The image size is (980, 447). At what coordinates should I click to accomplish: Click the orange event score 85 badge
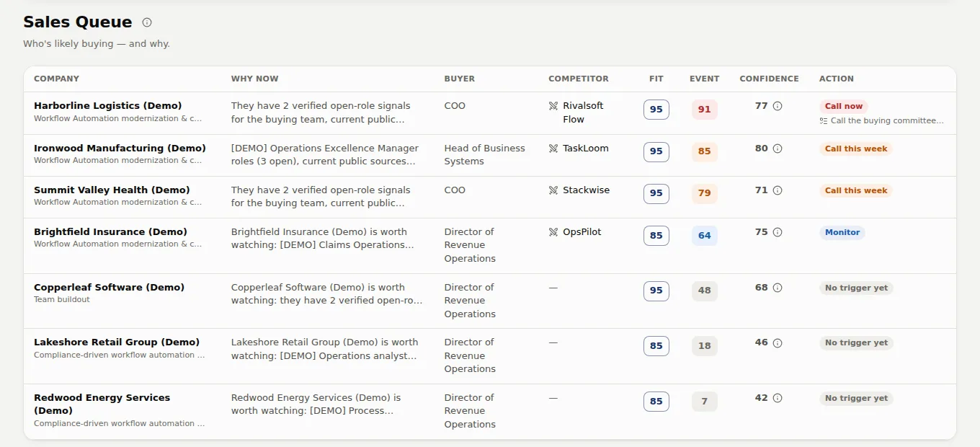click(x=704, y=151)
